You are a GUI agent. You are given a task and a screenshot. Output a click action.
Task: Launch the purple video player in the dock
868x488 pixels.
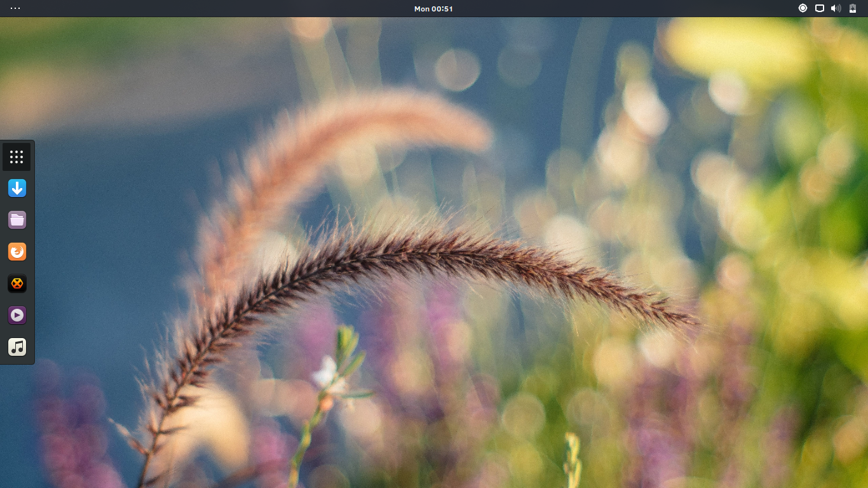coord(17,315)
